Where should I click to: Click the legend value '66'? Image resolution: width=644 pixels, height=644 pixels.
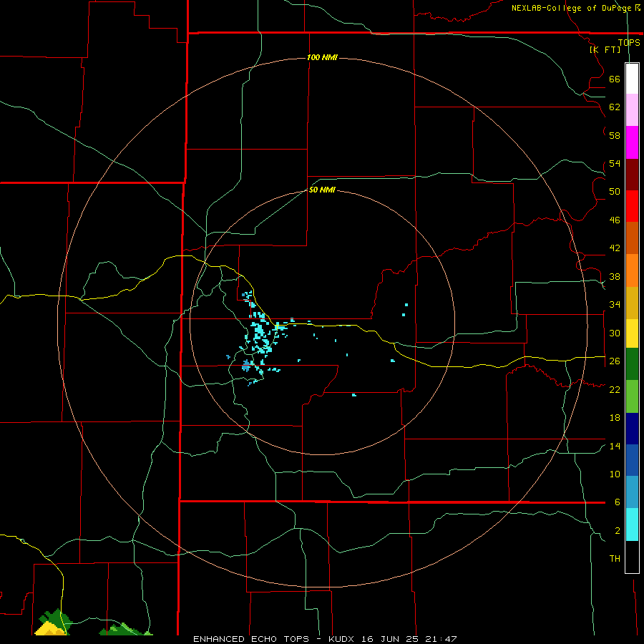click(615, 79)
